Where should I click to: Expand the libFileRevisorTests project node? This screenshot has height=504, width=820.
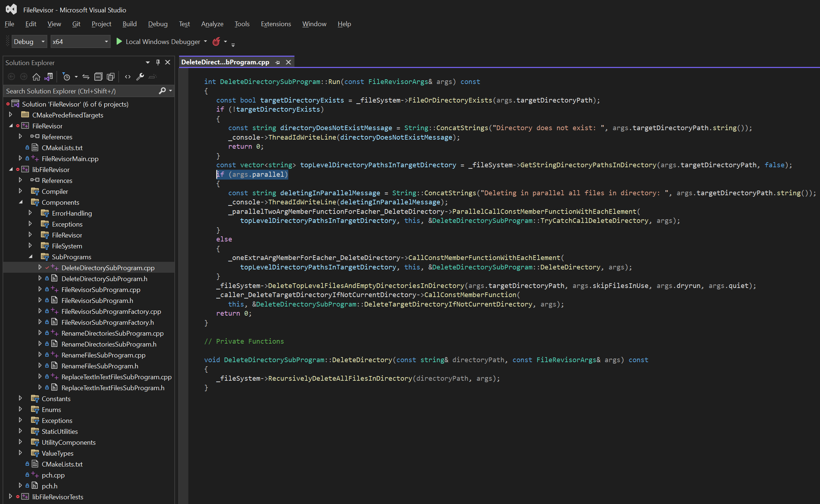[11, 496]
